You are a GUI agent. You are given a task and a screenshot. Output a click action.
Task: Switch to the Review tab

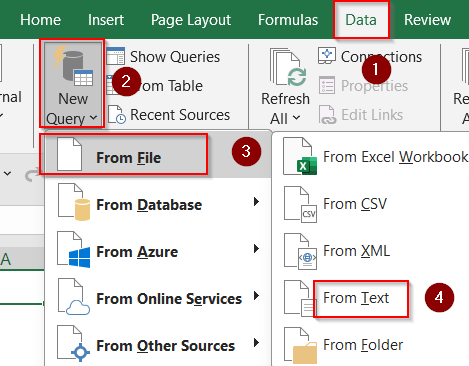point(427,20)
